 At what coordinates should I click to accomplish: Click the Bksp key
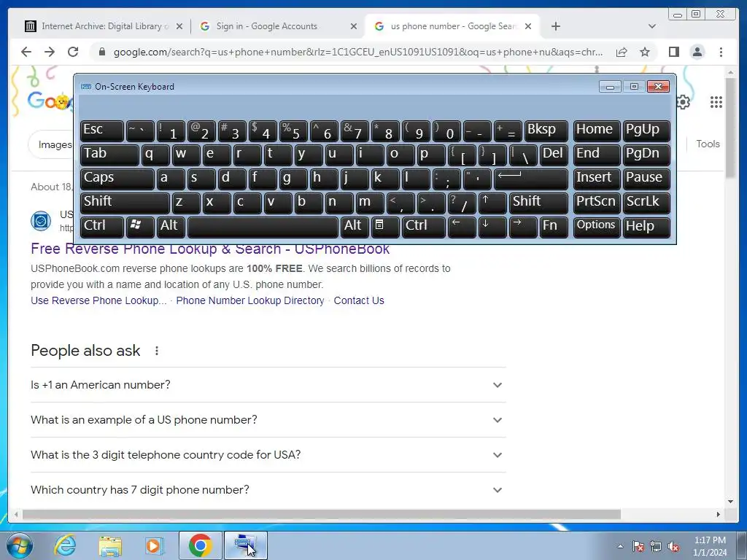tap(546, 131)
